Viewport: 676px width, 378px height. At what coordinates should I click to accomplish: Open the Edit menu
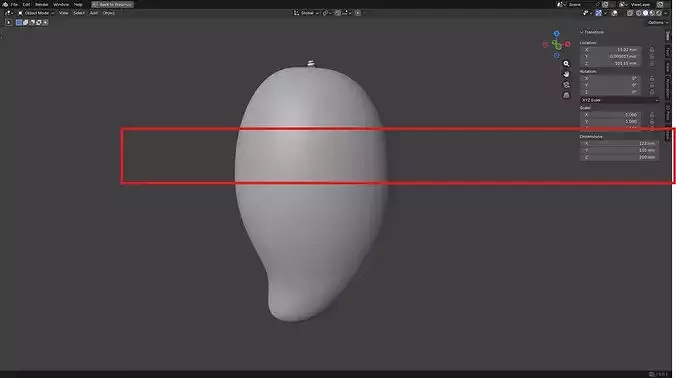[x=26, y=4]
